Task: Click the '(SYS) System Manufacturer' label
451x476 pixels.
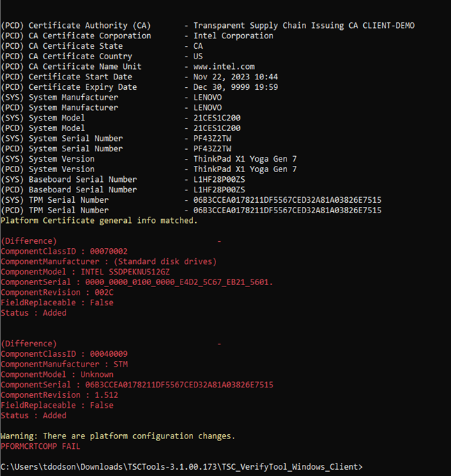Action: [x=59, y=98]
